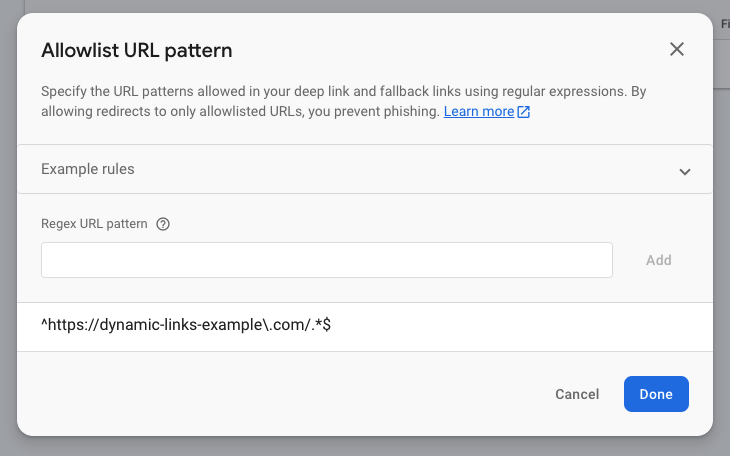Focus the Regex URL pattern input field

[327, 260]
